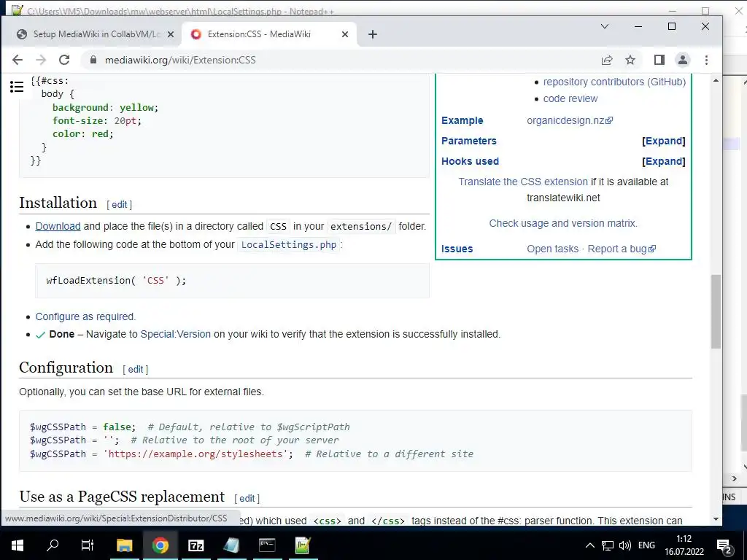Image resolution: width=747 pixels, height=560 pixels.
Task: Select the Extension:CSS - MediaWiki tab
Action: click(x=269, y=34)
